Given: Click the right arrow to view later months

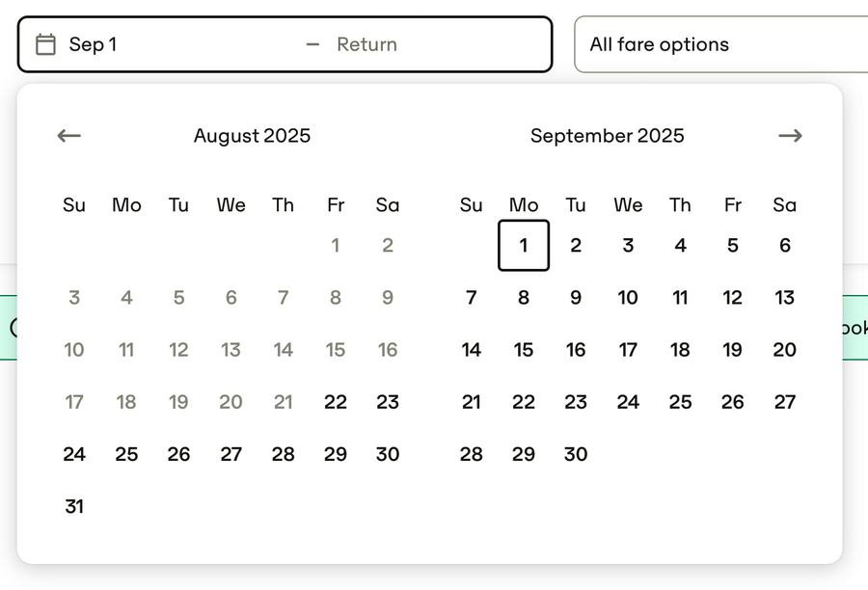Looking at the screenshot, I should [790, 136].
